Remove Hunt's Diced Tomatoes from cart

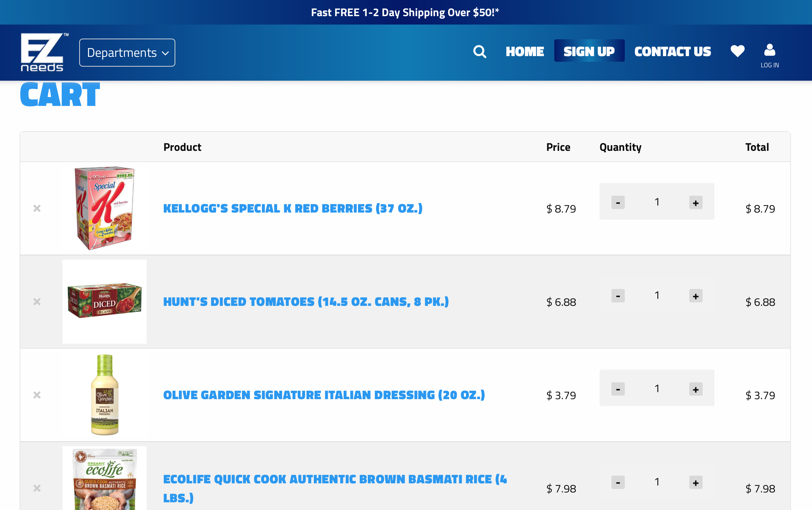[37, 302]
